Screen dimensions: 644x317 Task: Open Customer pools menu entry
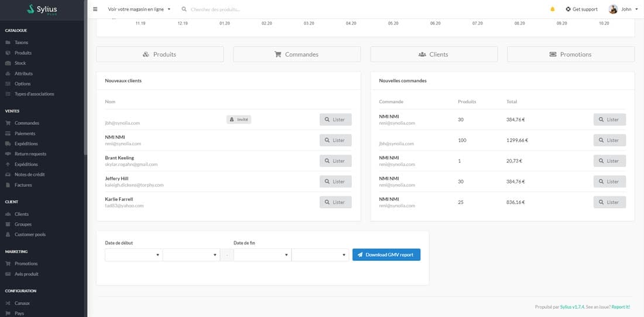pos(30,235)
